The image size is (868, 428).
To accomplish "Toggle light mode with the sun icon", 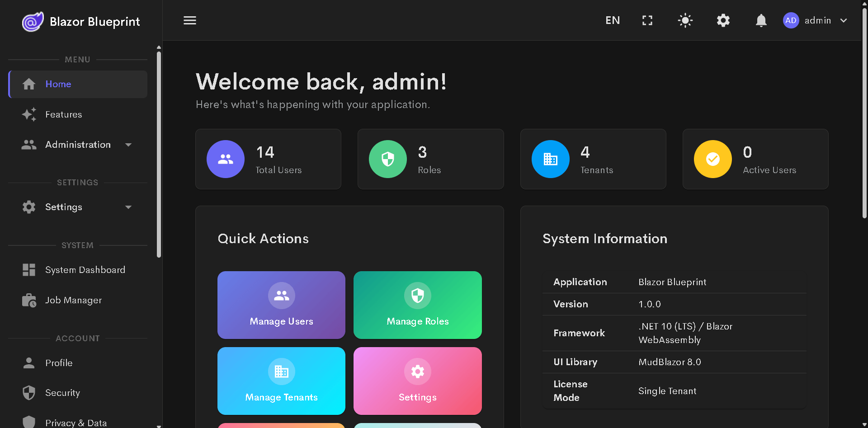I will point(685,20).
